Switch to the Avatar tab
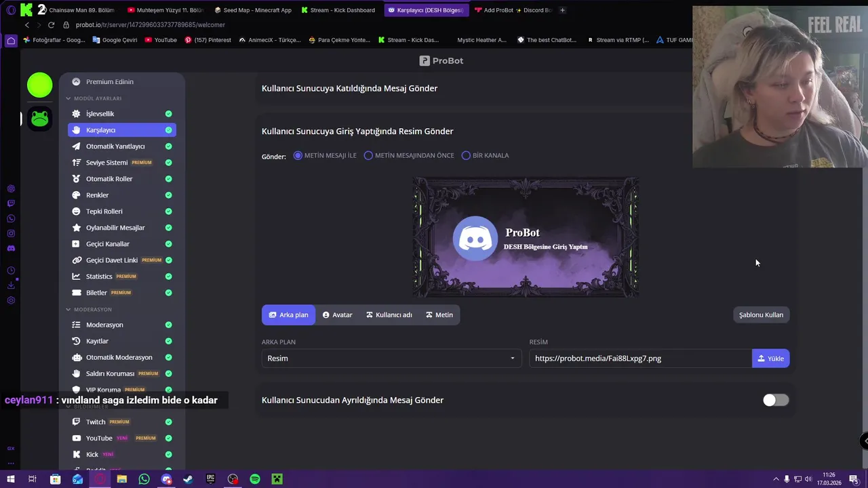The image size is (868, 488). coord(338,314)
